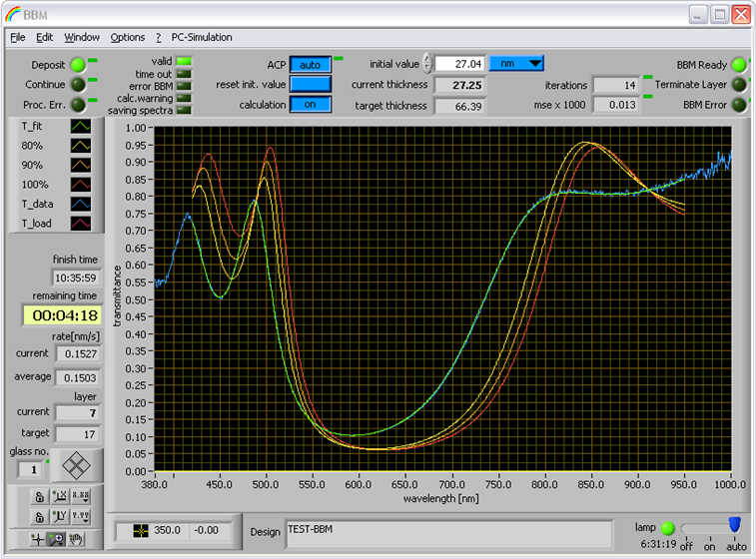Select the crosshair cursor tool

tap(38, 539)
